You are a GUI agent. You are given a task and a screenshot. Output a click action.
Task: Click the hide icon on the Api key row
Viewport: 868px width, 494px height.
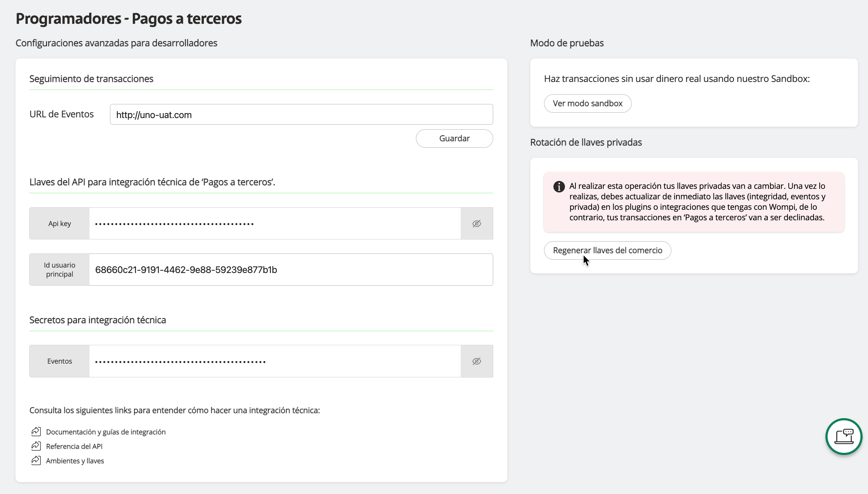(477, 223)
